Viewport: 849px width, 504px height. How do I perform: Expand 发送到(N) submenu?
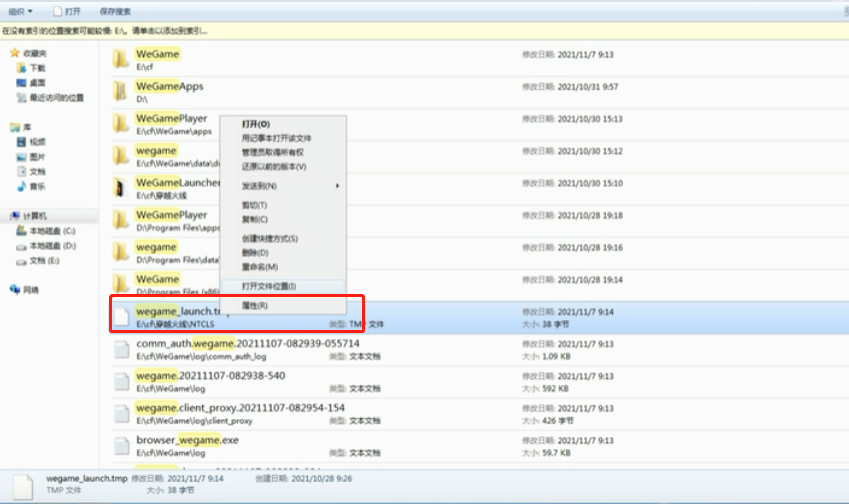click(283, 186)
